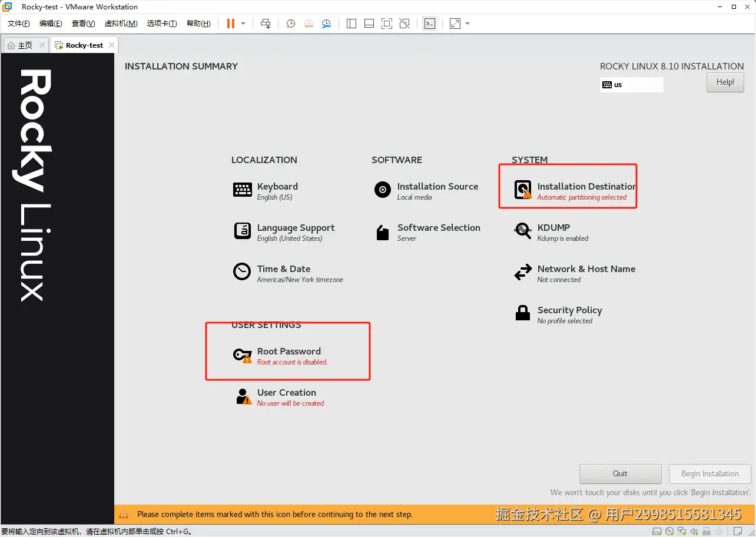Close the Rocky-test tab
Image resolution: width=756 pixels, height=537 pixels.
111,45
